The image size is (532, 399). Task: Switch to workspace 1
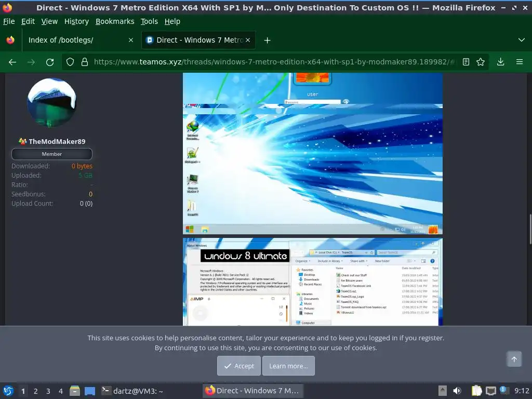pos(23,391)
